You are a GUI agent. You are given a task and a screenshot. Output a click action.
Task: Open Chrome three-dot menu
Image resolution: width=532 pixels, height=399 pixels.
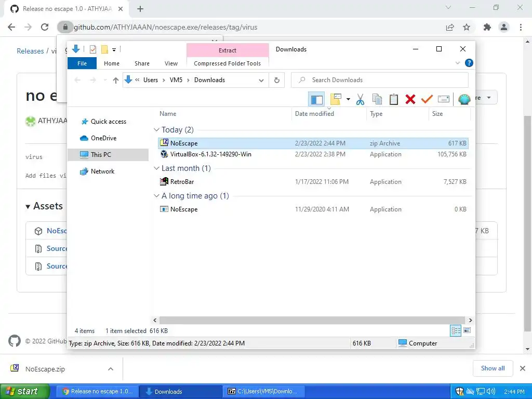pyautogui.click(x=521, y=27)
